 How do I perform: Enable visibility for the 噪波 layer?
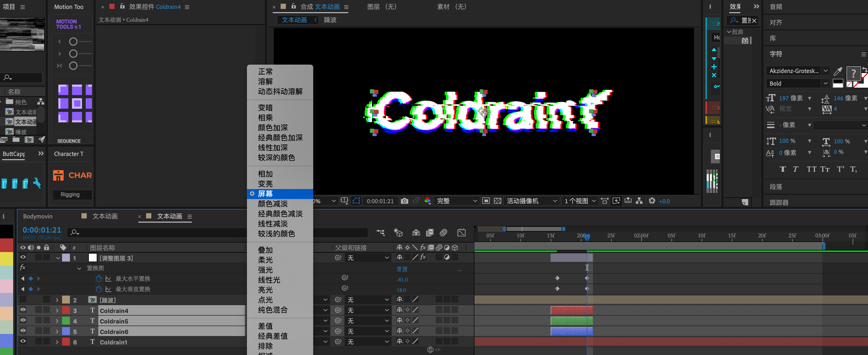23,300
